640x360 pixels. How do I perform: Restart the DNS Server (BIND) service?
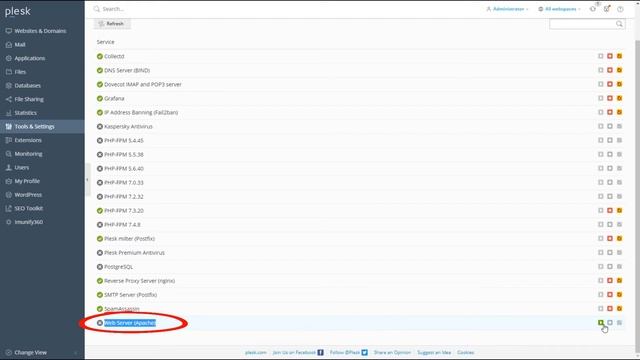click(x=619, y=70)
